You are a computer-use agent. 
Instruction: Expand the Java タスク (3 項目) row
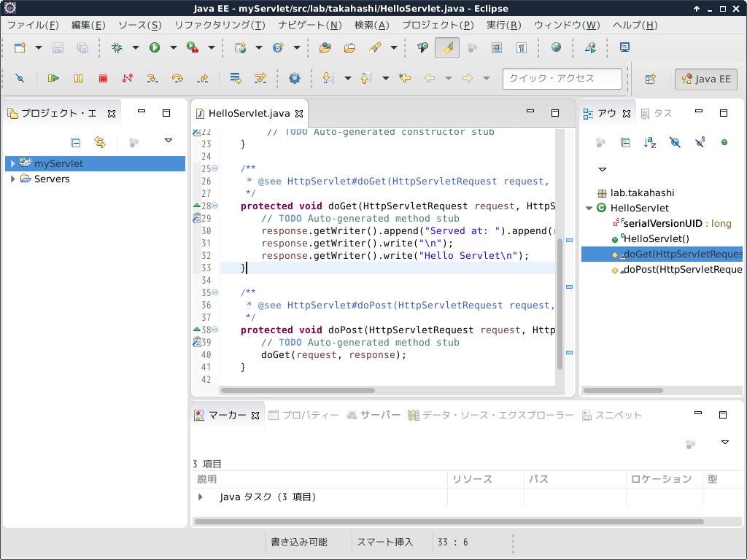pyautogui.click(x=201, y=497)
